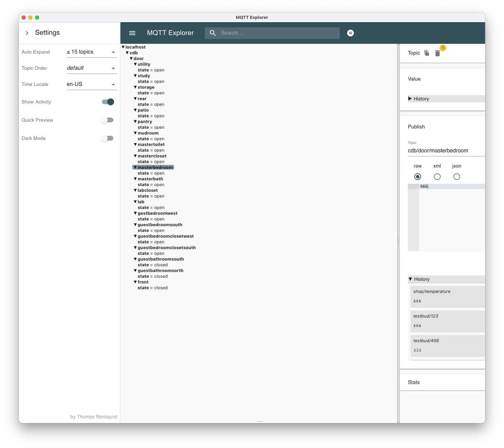Open the Time Locale dropdown

click(x=92, y=84)
